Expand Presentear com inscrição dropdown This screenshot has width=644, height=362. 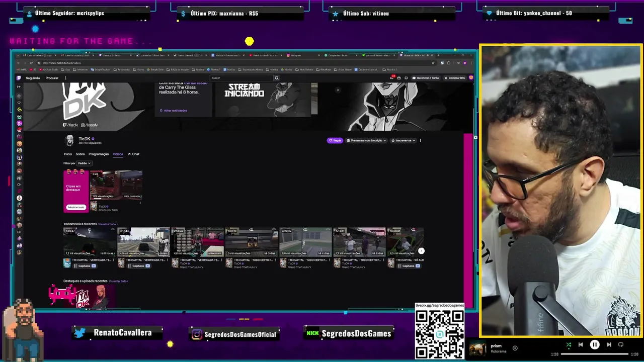tap(366, 141)
